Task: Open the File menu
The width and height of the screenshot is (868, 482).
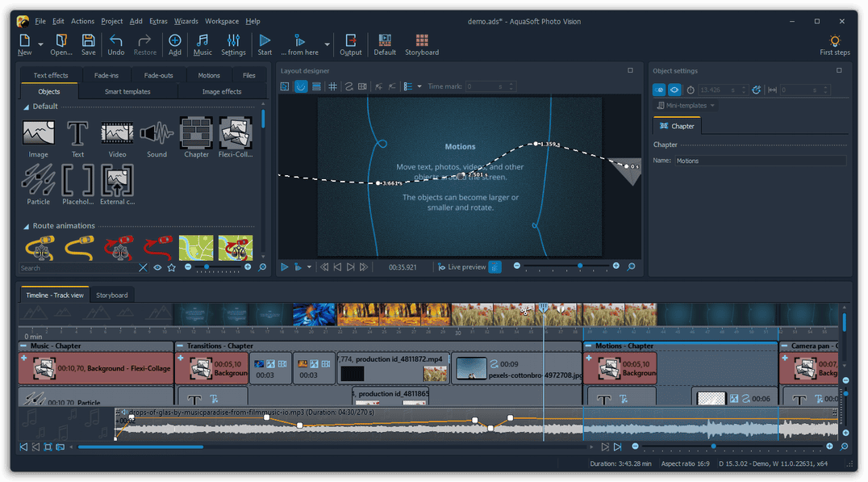Action: (40, 21)
